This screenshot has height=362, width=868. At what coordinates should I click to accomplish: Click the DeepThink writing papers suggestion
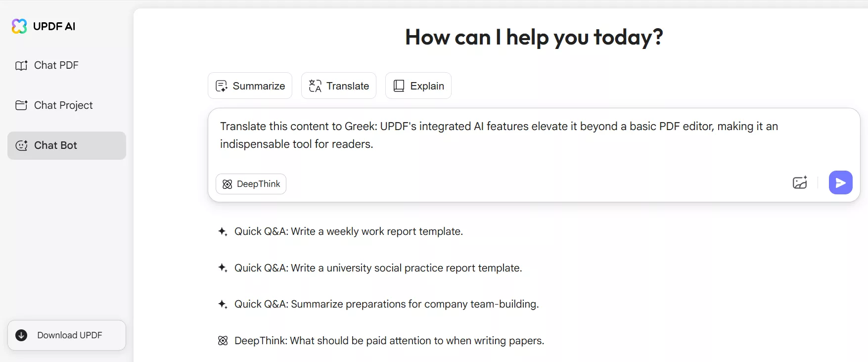click(389, 340)
